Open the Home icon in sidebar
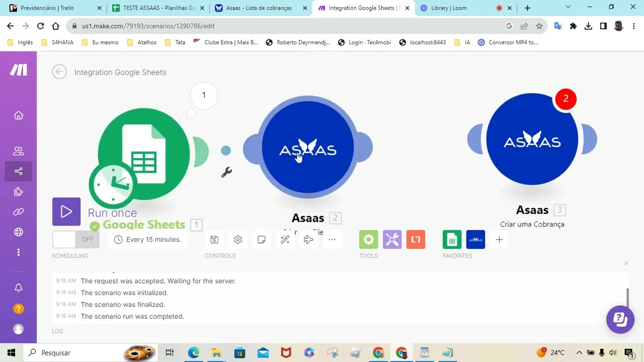 [x=19, y=115]
